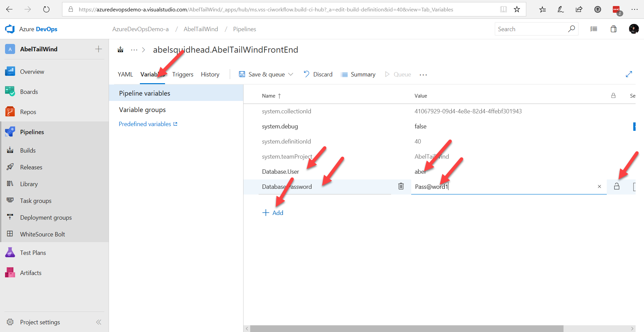
Task: Switch to the YAML tab
Action: 125,74
